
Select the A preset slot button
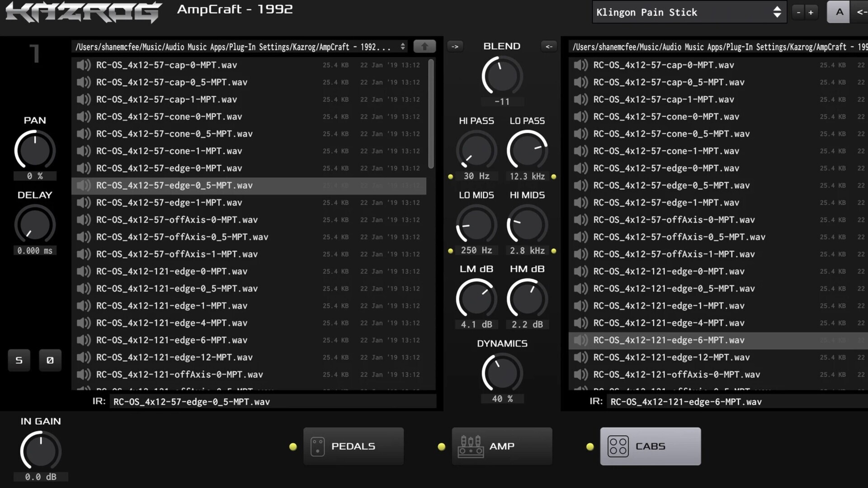[839, 12]
